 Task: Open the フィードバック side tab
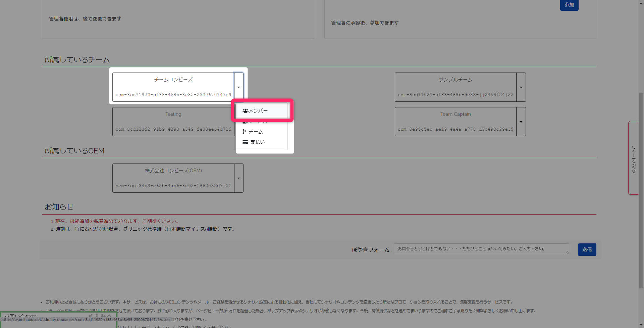[x=633, y=158]
